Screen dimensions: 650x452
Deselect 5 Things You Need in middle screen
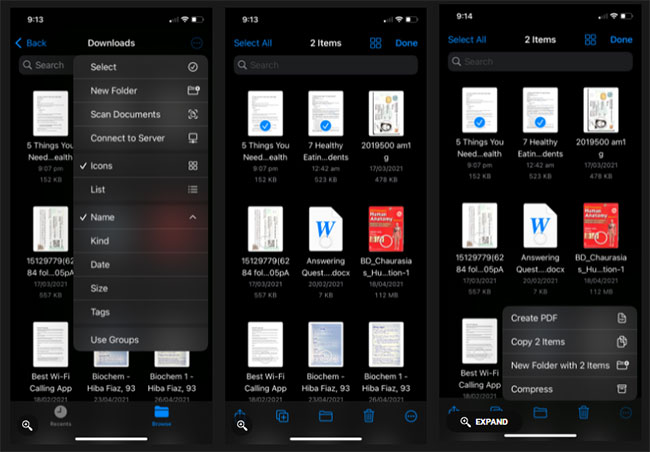tap(265, 125)
